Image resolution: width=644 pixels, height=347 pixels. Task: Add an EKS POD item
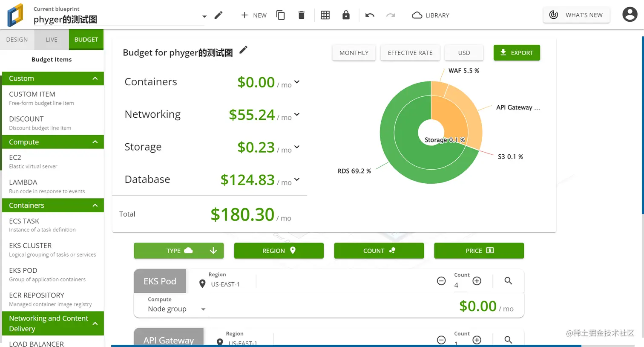53,275
